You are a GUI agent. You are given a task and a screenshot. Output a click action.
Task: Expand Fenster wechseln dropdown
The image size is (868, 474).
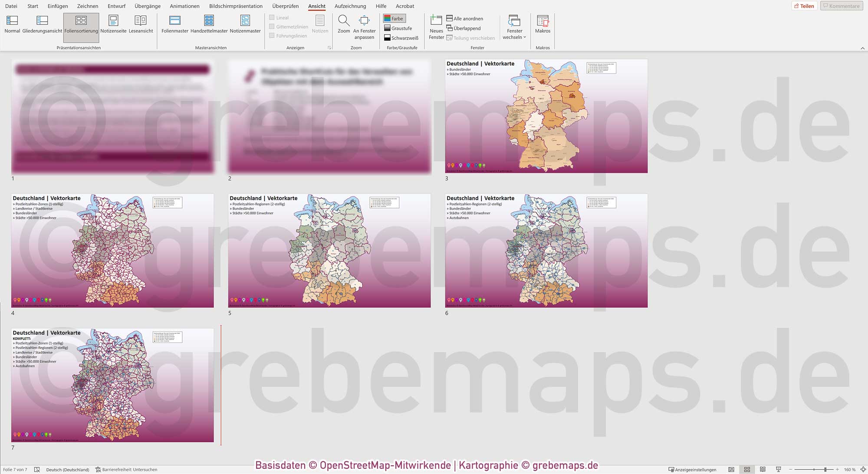tap(514, 27)
